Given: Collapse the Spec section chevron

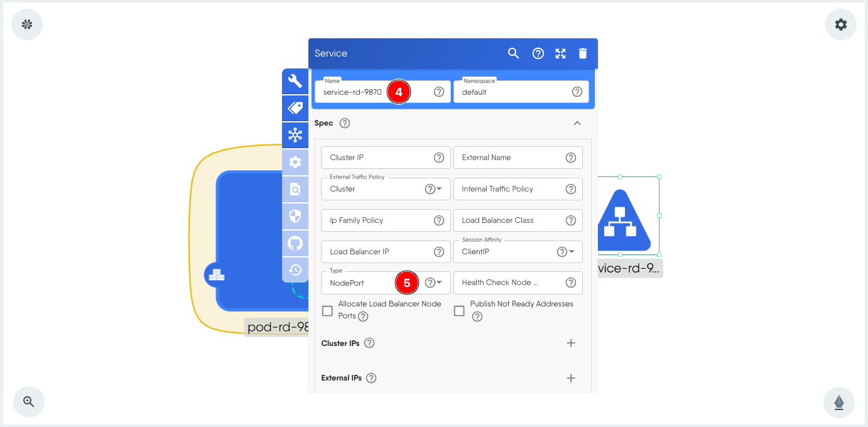Looking at the screenshot, I should pos(577,123).
